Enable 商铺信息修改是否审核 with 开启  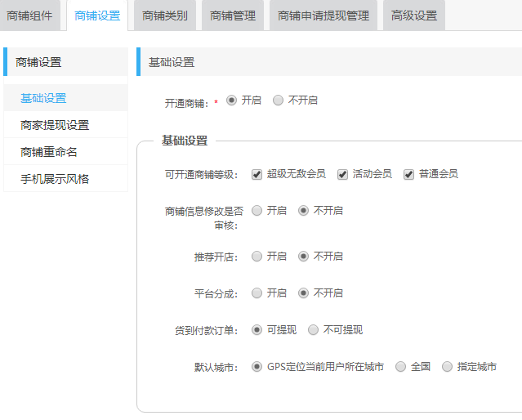[x=257, y=211]
